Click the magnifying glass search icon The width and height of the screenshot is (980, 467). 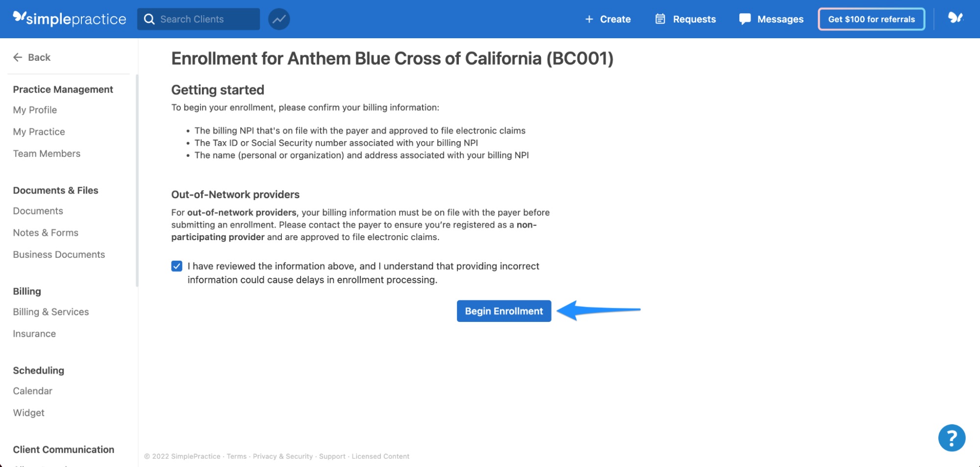point(150,19)
